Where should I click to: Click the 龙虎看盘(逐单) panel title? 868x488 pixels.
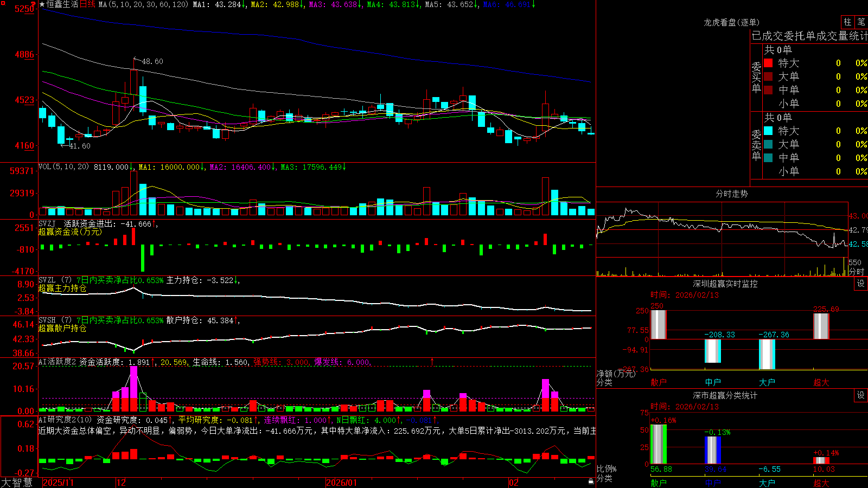tap(731, 22)
